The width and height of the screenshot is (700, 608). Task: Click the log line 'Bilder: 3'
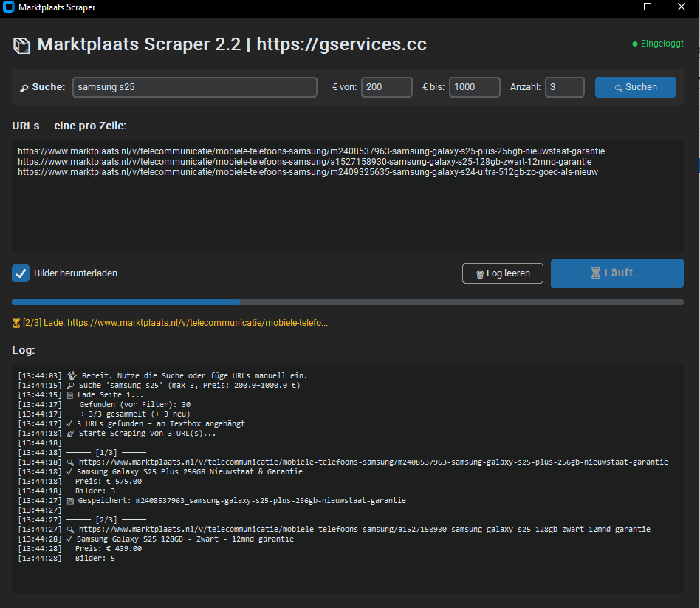pos(66,491)
